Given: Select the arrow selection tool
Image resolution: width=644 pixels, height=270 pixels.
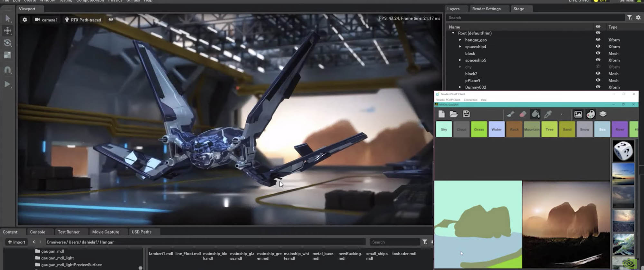Looking at the screenshot, I should click(x=8, y=19).
